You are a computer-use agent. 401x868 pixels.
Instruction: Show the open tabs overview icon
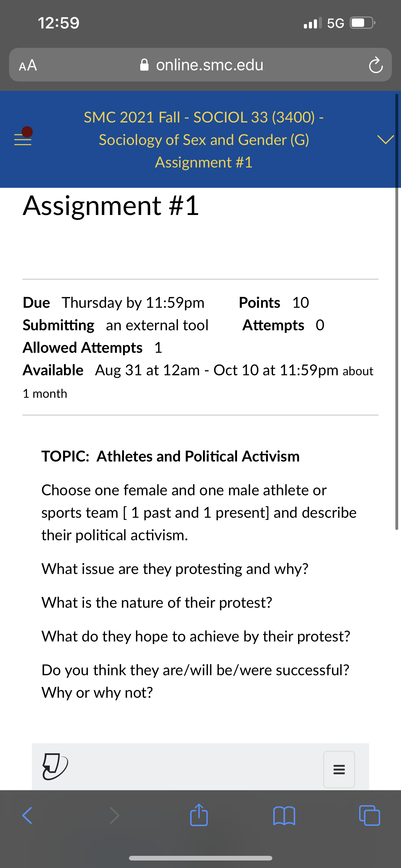click(x=370, y=815)
